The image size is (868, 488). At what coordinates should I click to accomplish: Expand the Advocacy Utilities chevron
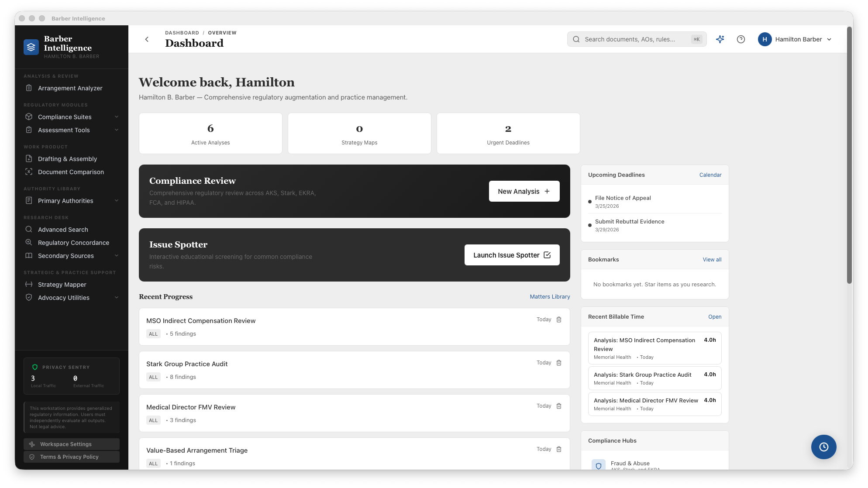117,298
